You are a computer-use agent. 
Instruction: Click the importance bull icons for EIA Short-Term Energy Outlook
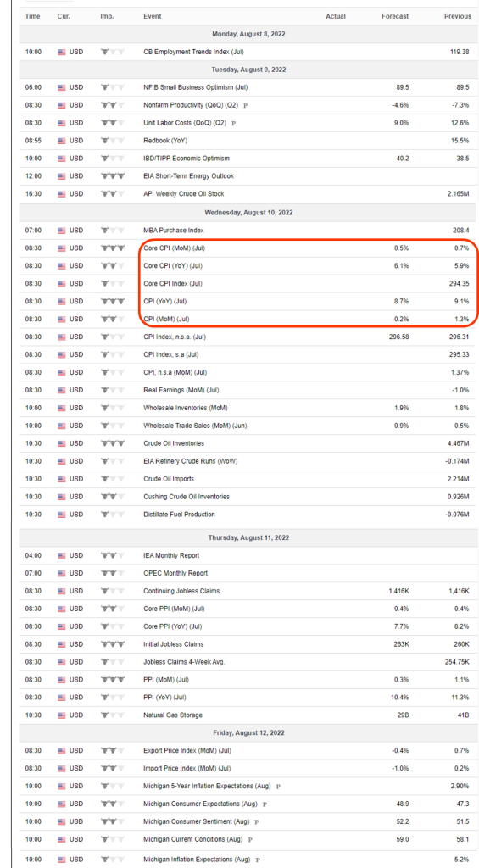[x=113, y=176]
